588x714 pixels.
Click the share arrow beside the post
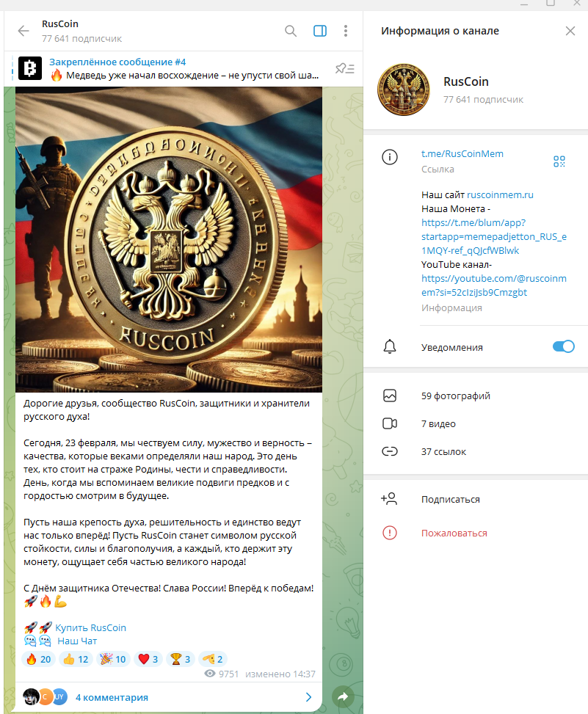(x=343, y=696)
